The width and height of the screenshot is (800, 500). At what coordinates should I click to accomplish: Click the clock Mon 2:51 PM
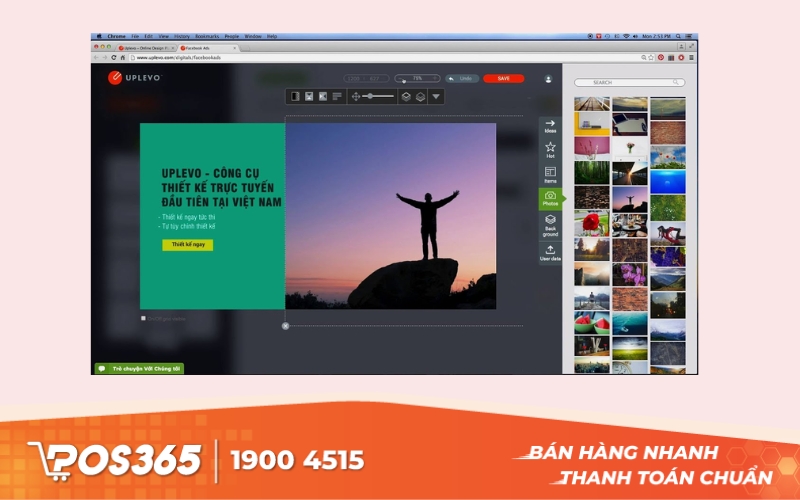point(657,36)
